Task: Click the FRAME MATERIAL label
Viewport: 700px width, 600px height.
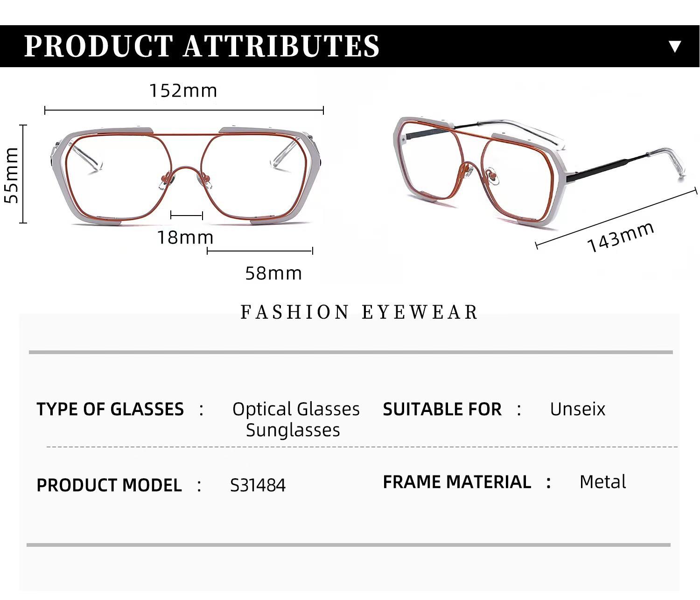Action: pos(457,482)
